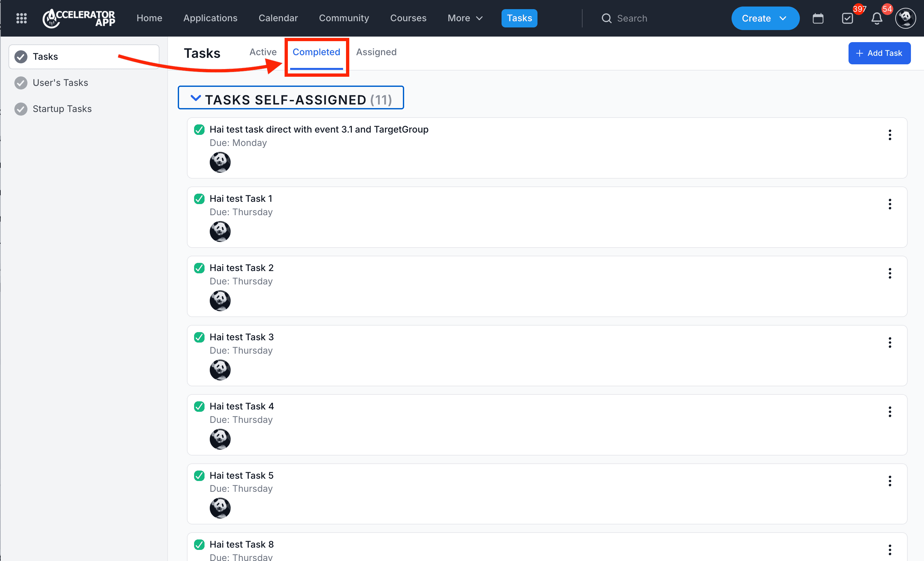Image resolution: width=924 pixels, height=561 pixels.
Task: Go to Home in the top navigation
Action: 149,18
